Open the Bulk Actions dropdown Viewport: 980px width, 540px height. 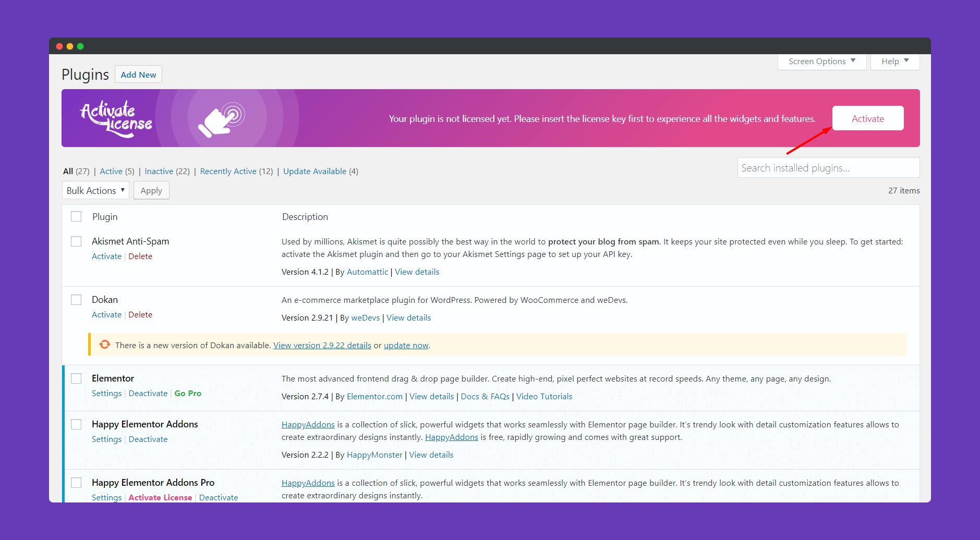95,190
